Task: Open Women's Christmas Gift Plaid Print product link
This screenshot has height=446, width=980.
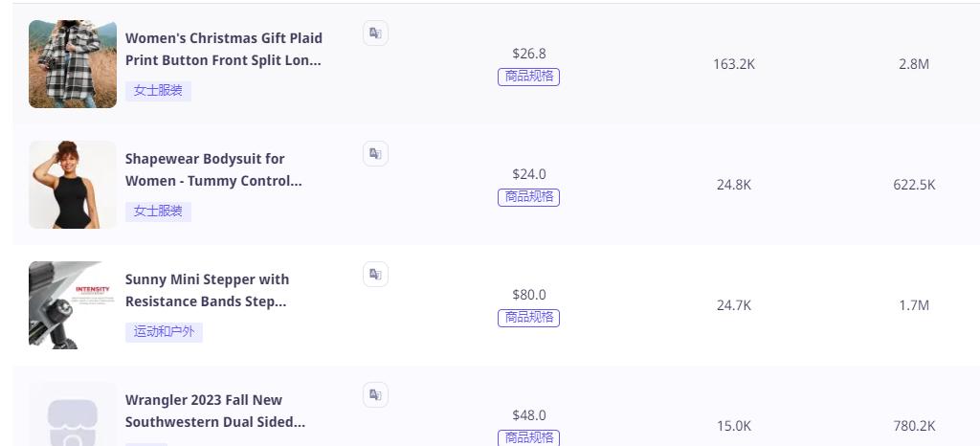Action: [224, 50]
